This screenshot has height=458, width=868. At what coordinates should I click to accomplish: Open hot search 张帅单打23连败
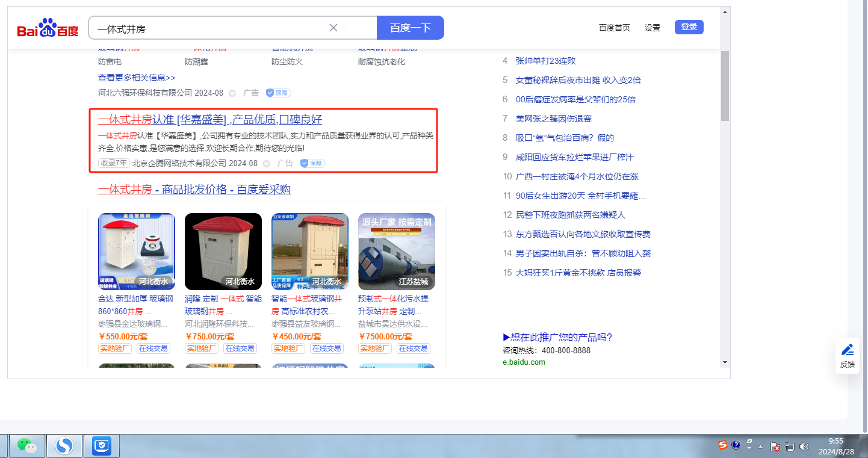[546, 61]
